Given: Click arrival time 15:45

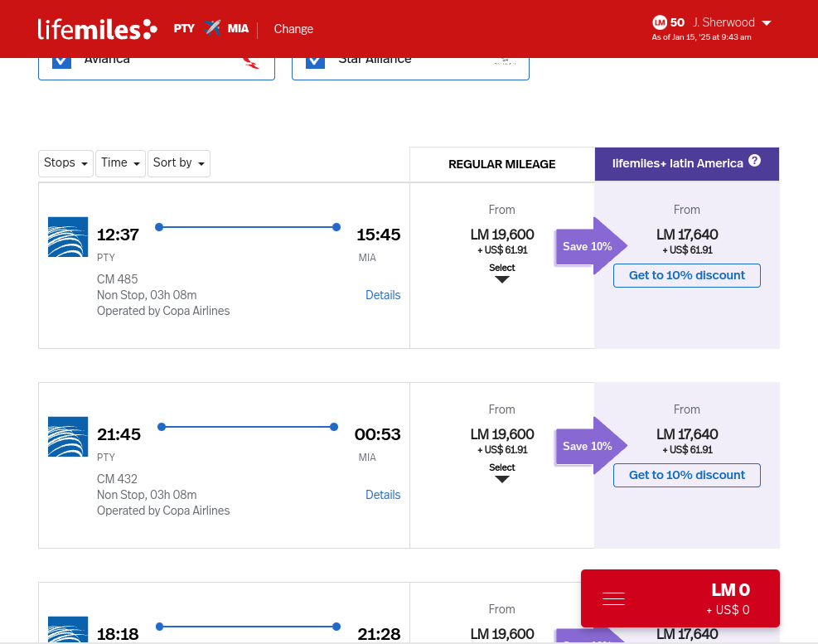Looking at the screenshot, I should pos(378,235).
